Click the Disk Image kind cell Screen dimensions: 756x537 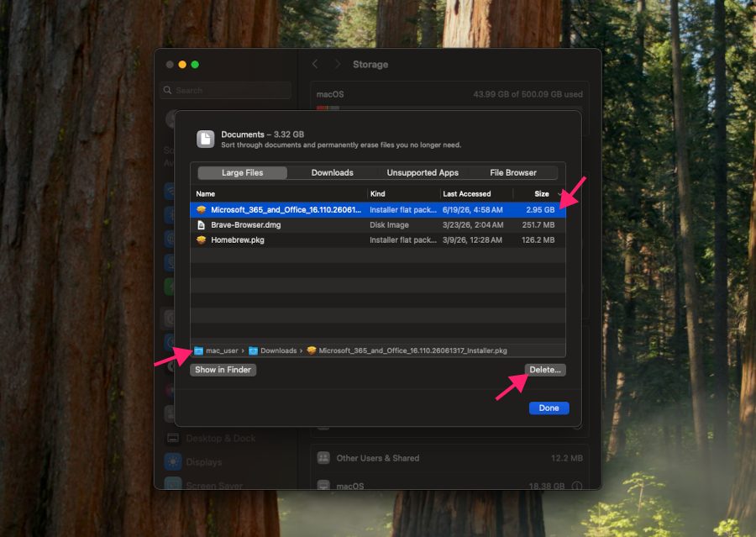pyautogui.click(x=389, y=225)
